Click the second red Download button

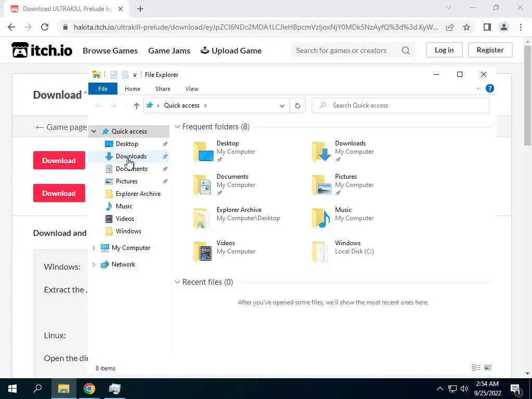tap(59, 193)
